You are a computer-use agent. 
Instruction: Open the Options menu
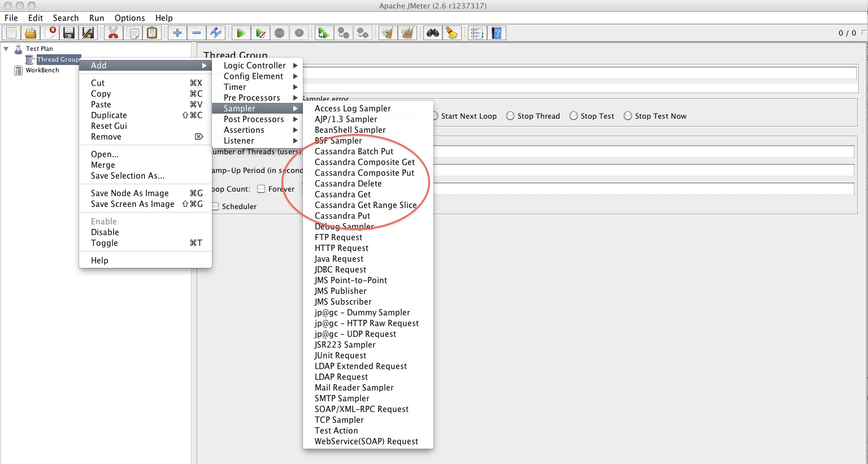pos(129,18)
